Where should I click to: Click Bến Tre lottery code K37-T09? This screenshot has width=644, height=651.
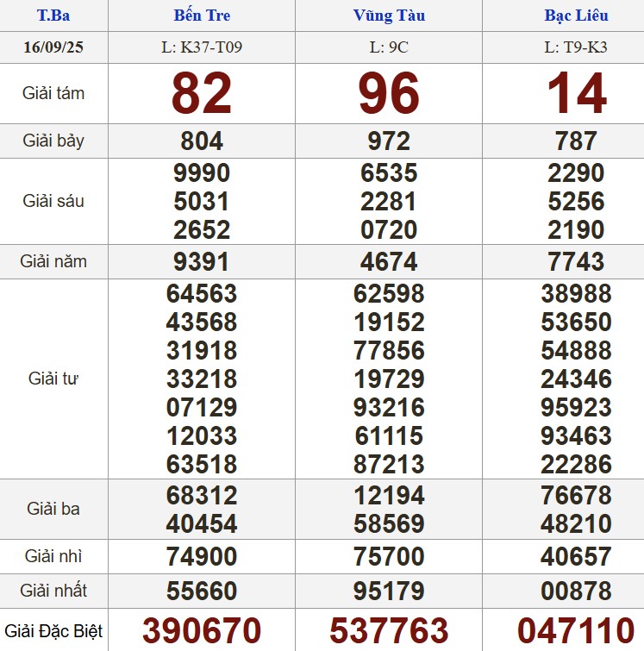[202, 47]
